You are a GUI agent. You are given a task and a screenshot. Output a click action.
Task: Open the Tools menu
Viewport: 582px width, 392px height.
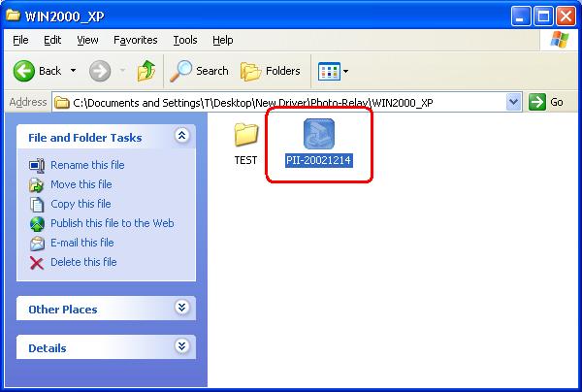(185, 40)
